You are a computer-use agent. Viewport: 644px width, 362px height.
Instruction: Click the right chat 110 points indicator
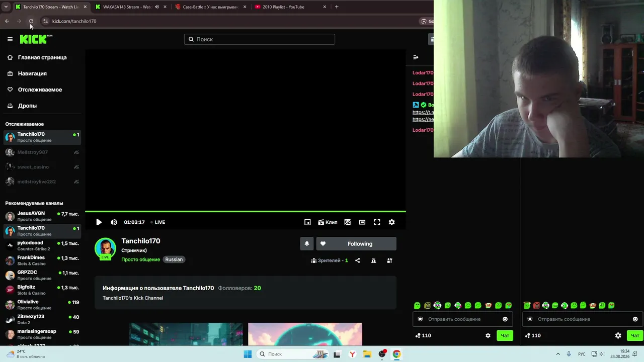(533, 335)
